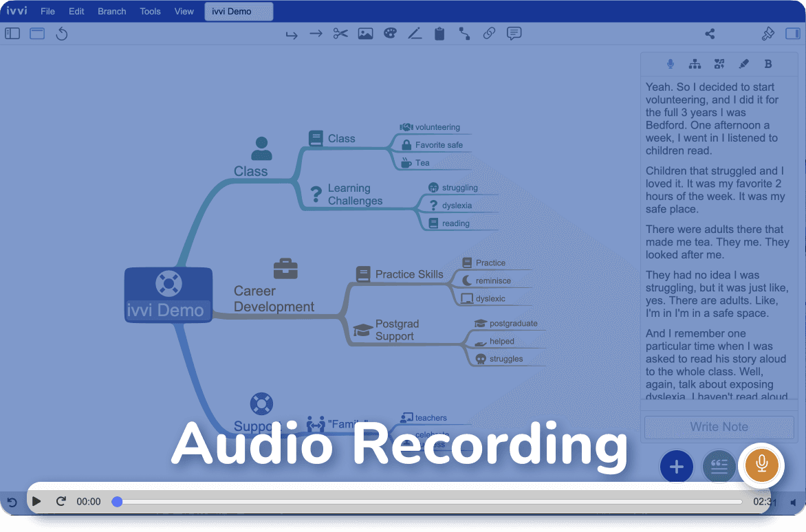Open the Comment tool

[x=514, y=33]
